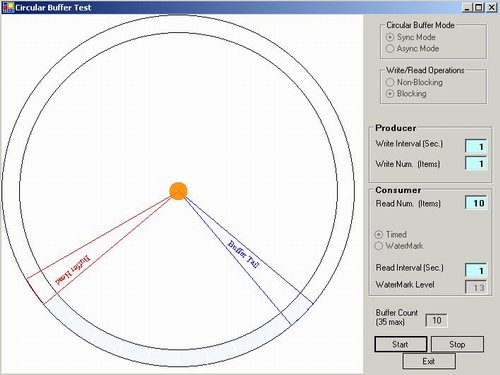
Task: Focus the Read Num items field
Action: [476, 203]
